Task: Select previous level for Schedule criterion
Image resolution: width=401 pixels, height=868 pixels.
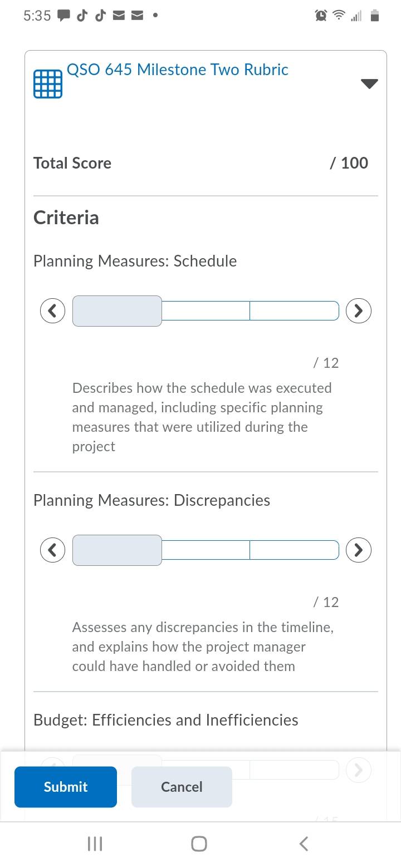Action: tap(52, 310)
